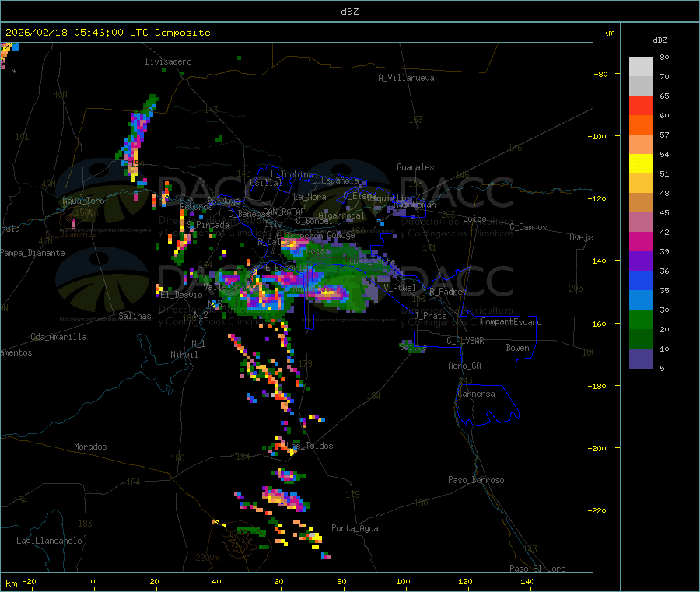Pick the dark green 10-20 dBZ swatch

641,339
